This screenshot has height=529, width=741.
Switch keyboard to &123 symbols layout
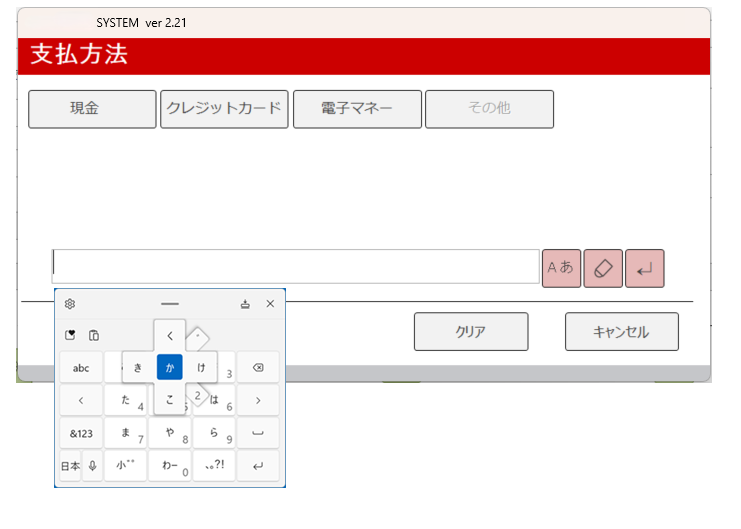coord(81,433)
